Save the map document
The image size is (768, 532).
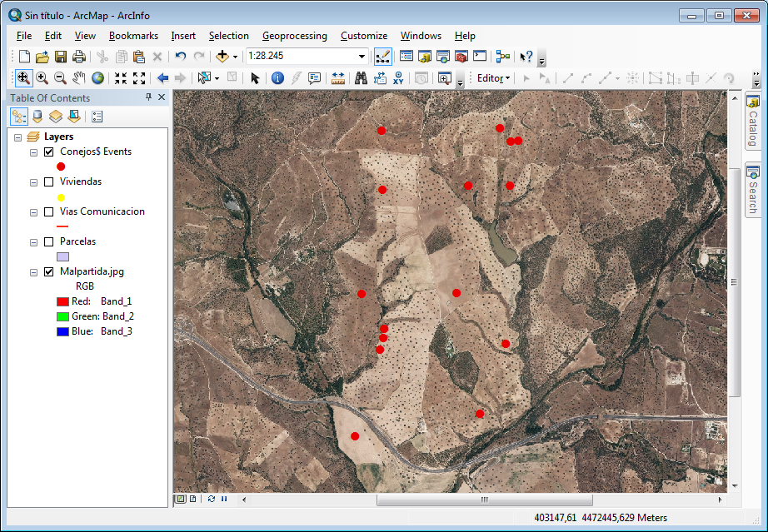pyautogui.click(x=61, y=57)
